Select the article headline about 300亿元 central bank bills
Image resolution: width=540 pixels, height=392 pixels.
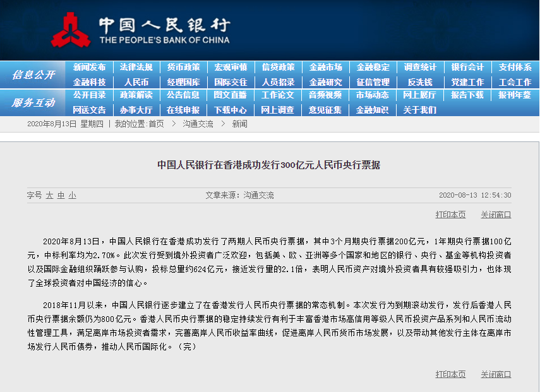(x=270, y=165)
